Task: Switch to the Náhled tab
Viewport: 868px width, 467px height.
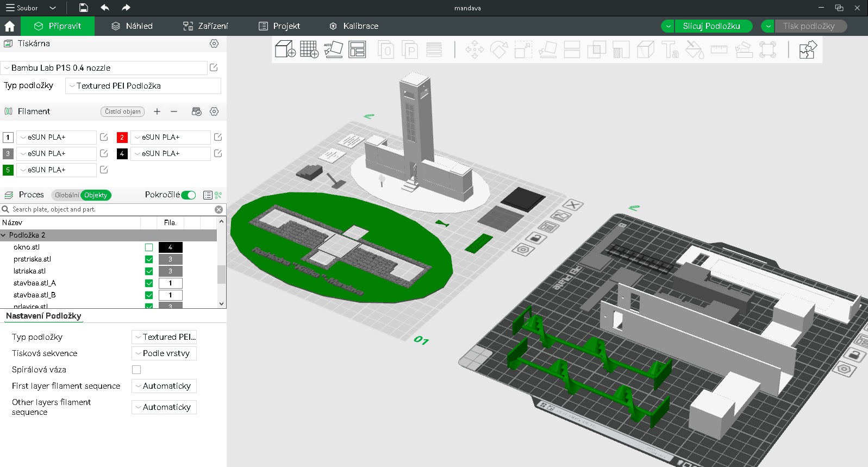Action: click(132, 26)
